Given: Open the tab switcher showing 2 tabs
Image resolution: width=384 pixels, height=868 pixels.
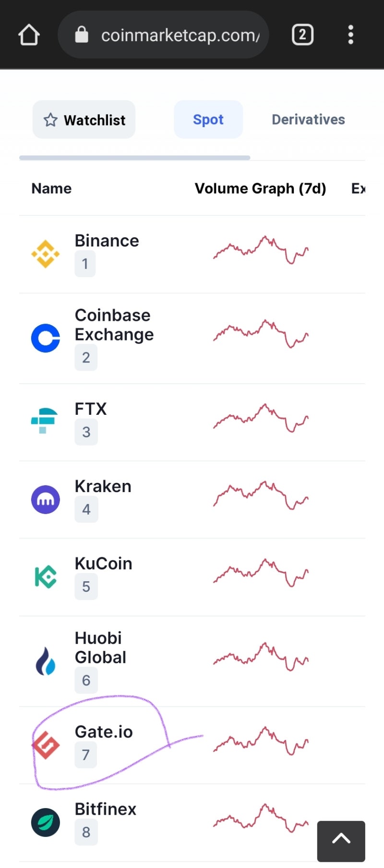Looking at the screenshot, I should pyautogui.click(x=302, y=35).
